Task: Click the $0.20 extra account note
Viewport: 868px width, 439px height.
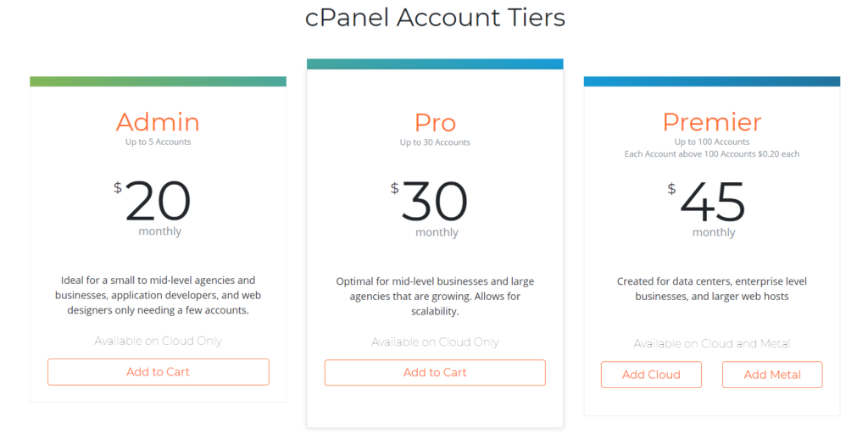Action: [712, 154]
